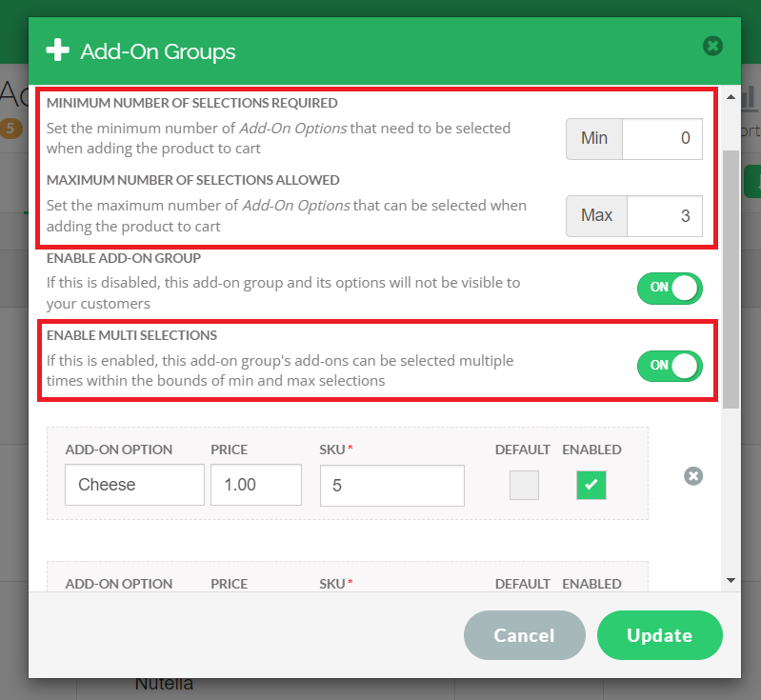Toggle the Enable Add-On Group switch
This screenshot has height=700, width=761.
670,288
